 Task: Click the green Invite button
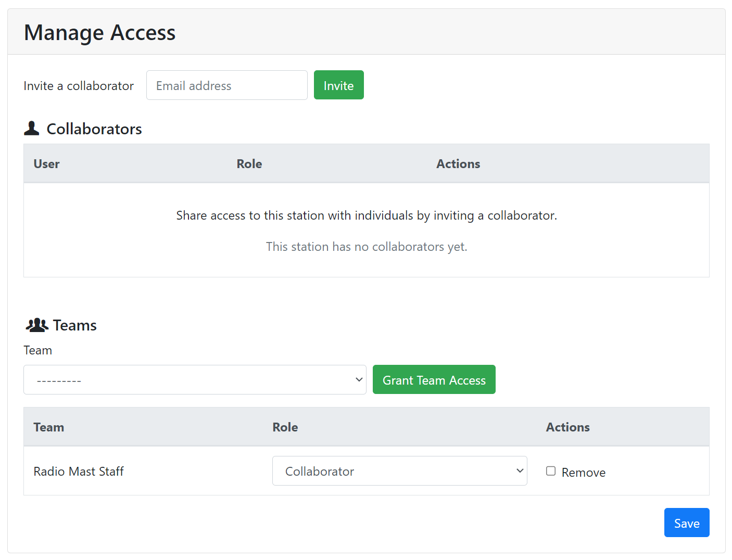tap(338, 85)
